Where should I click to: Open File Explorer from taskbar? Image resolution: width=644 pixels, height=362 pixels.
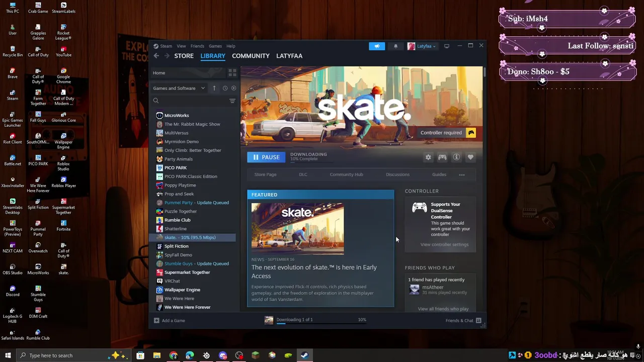click(157, 355)
